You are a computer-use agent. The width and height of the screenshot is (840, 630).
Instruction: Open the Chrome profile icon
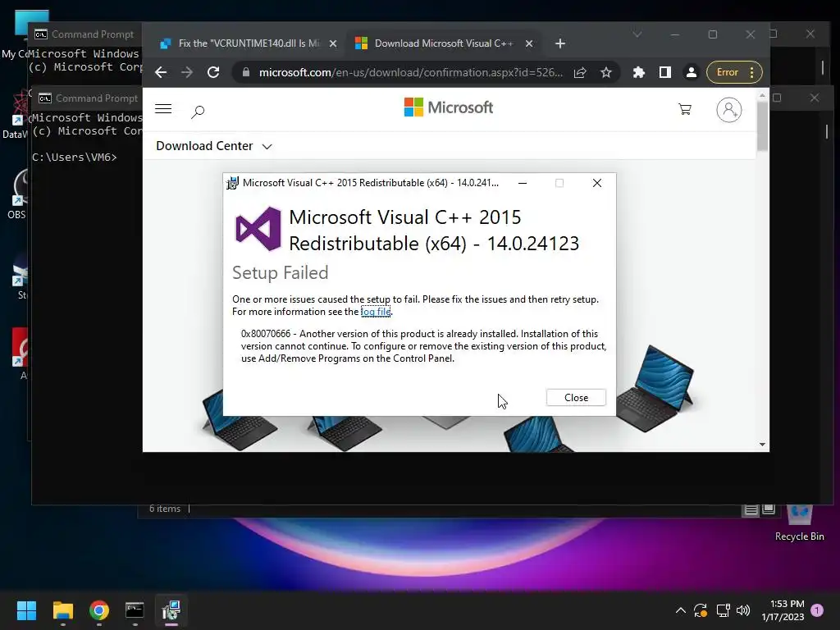[x=691, y=72]
